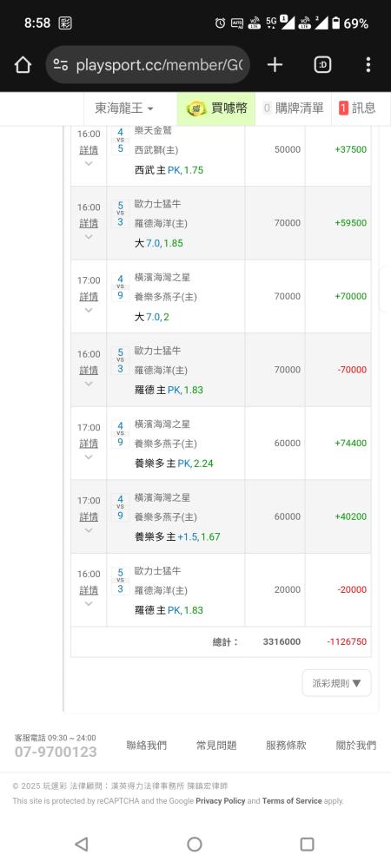Tap the Android home circle button

click(x=195, y=844)
